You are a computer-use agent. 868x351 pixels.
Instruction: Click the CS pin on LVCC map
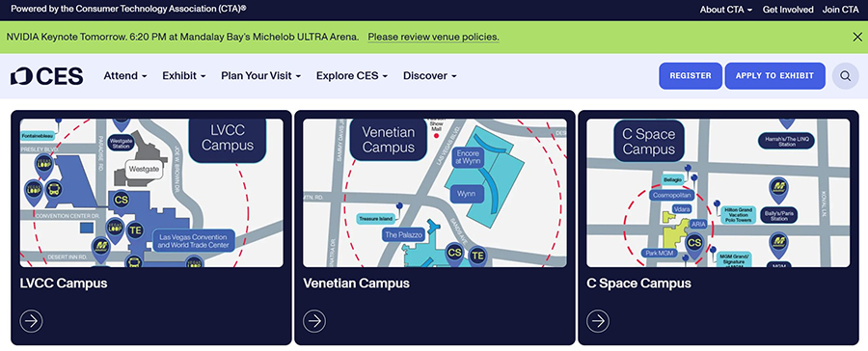pos(122,201)
